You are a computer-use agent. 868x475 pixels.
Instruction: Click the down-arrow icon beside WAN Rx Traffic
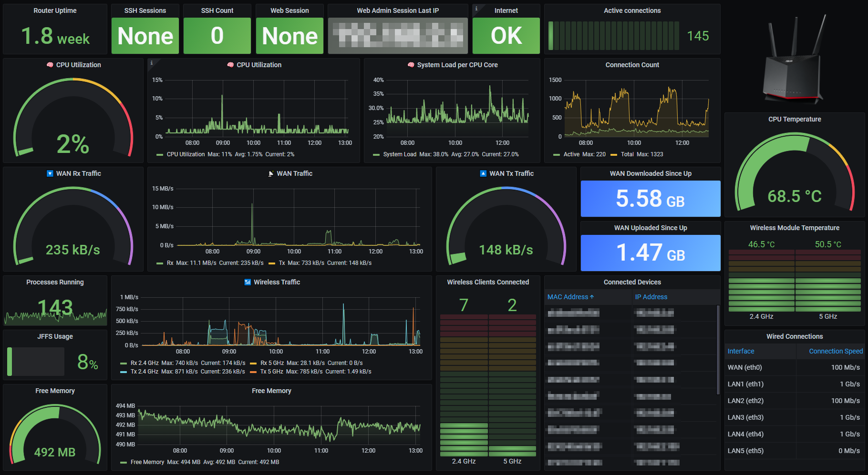[x=50, y=173]
